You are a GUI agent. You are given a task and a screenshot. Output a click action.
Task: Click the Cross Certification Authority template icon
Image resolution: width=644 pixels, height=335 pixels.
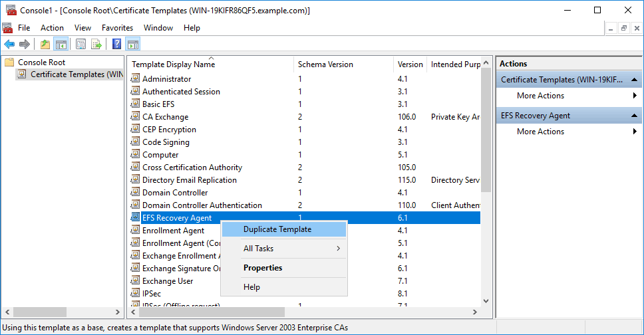click(x=135, y=167)
